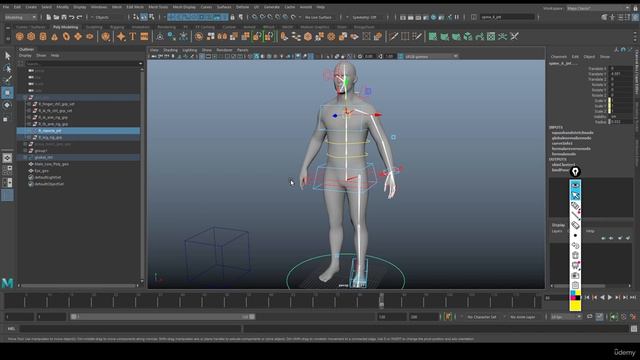Pick the Lasso select tool in the toolbox
Viewport: 640px width, 360px height.
coord(7,68)
